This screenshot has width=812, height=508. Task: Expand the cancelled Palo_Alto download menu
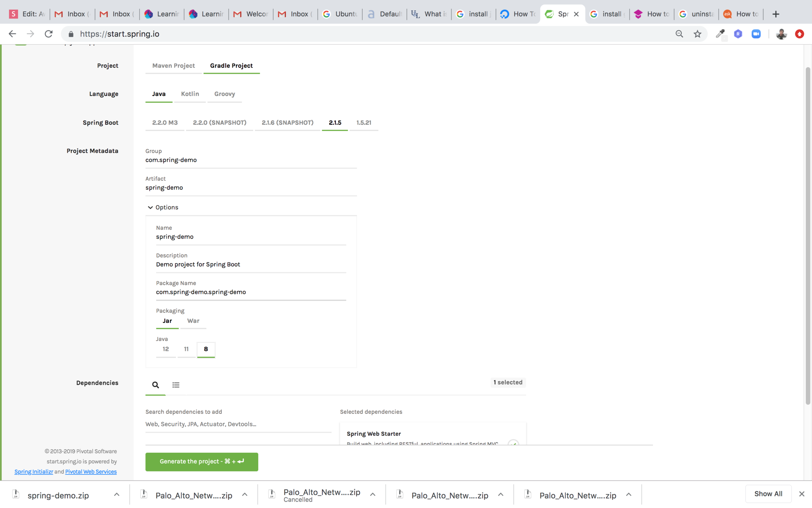[373, 495]
